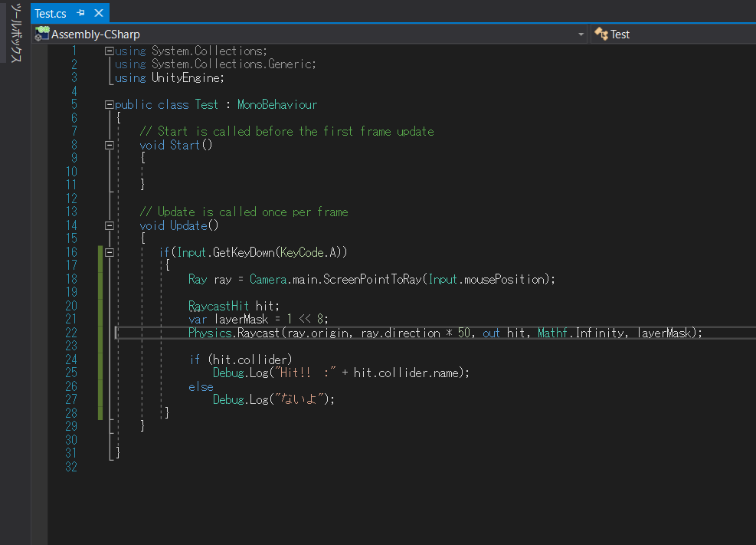
Task: Click the UnityEngine using directive
Action: [x=169, y=77]
